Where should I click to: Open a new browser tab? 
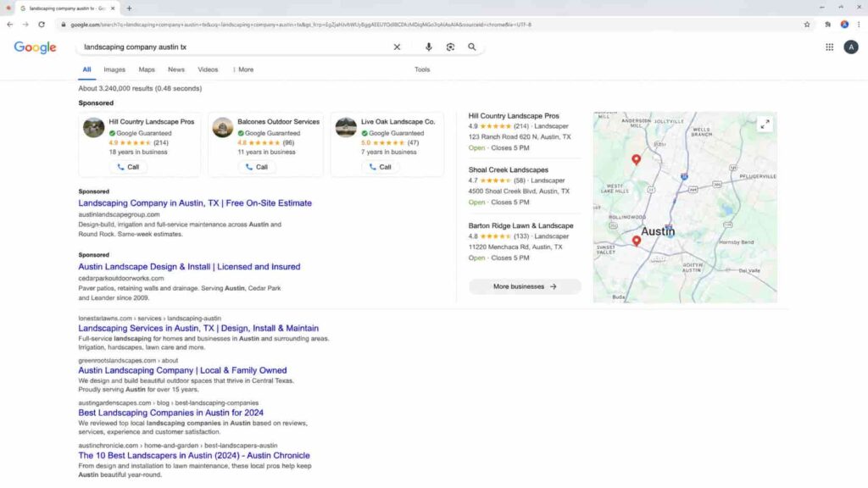(x=129, y=8)
